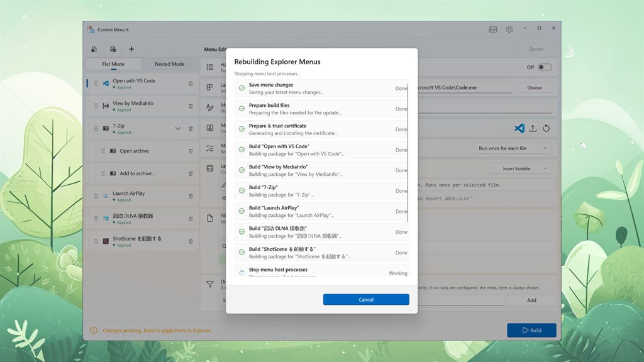Click the Revert button

tap(536, 49)
